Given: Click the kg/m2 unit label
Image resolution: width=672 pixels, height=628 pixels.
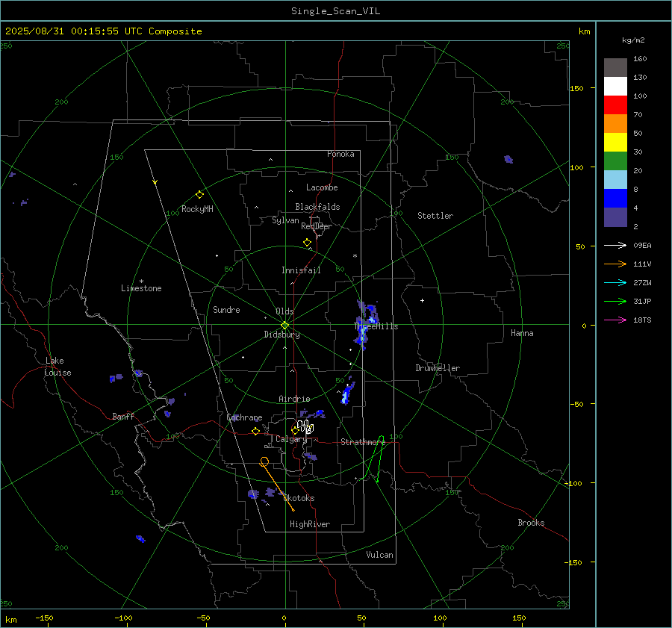Looking at the screenshot, I should click(x=633, y=40).
